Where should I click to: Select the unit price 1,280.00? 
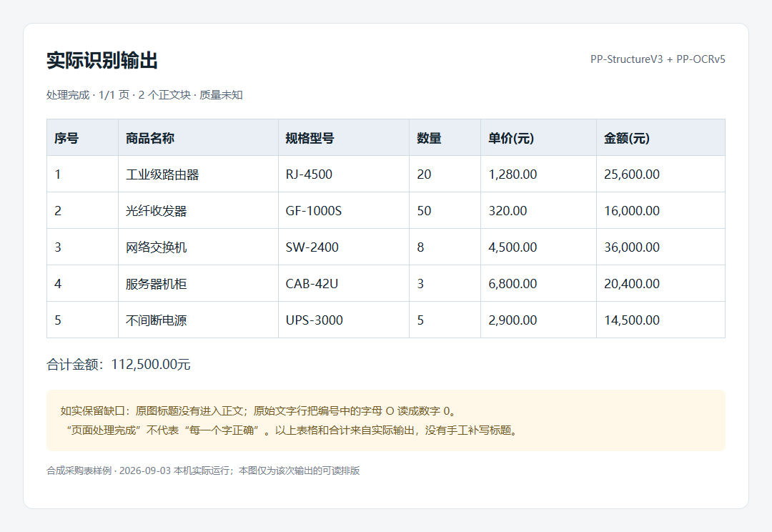539,174
